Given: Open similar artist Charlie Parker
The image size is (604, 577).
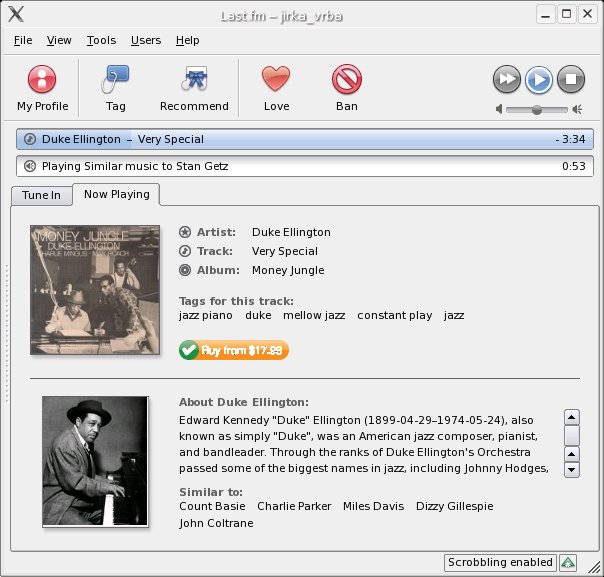Looking at the screenshot, I should [294, 506].
